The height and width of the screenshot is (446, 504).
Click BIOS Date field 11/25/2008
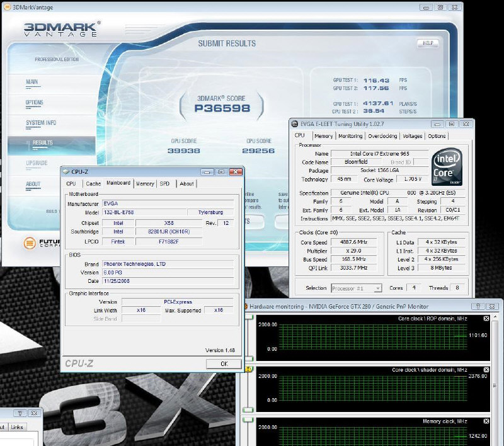168,281
